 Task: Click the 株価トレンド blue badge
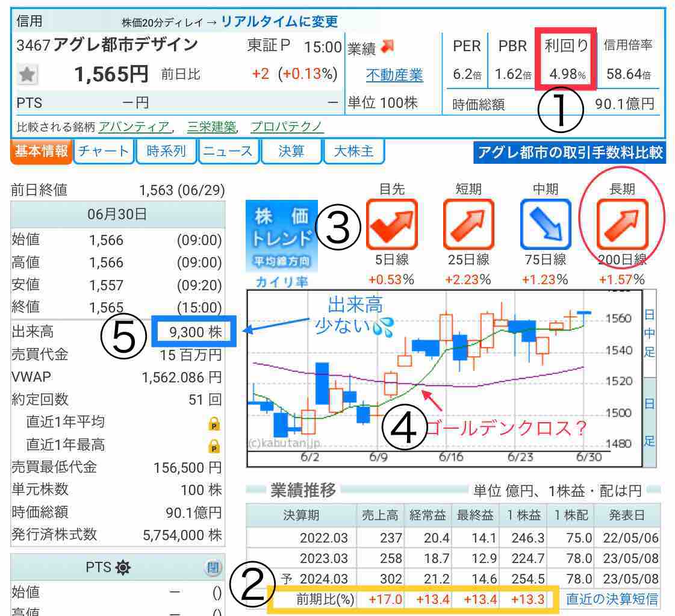click(282, 235)
